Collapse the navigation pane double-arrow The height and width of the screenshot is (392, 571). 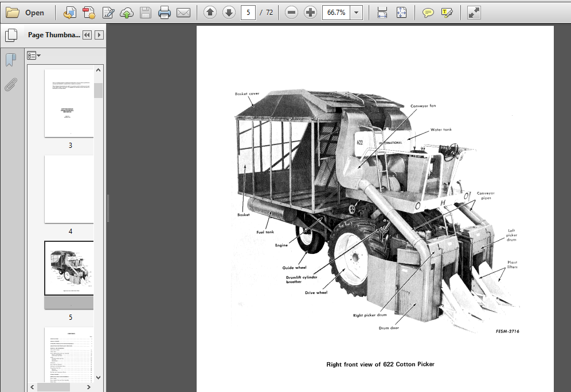(x=87, y=35)
